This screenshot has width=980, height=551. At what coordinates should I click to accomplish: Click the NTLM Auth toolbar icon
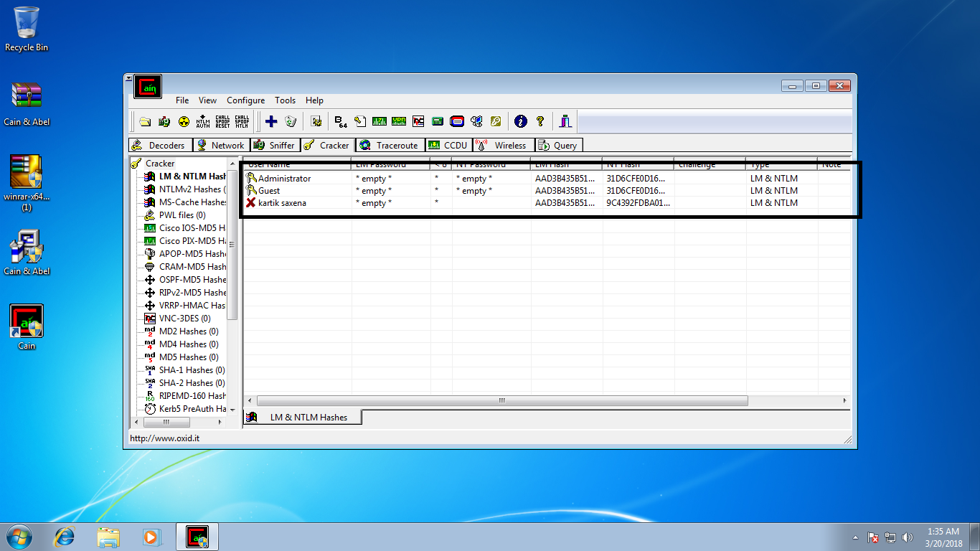tap(203, 122)
